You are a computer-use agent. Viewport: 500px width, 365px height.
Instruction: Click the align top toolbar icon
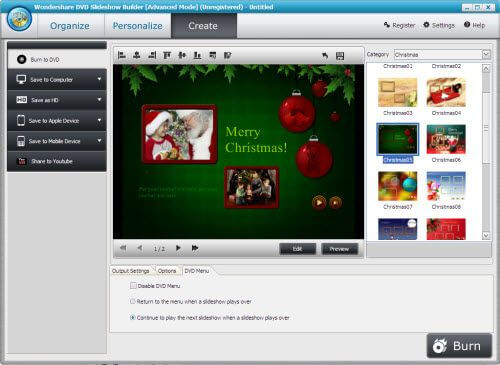coord(167,55)
